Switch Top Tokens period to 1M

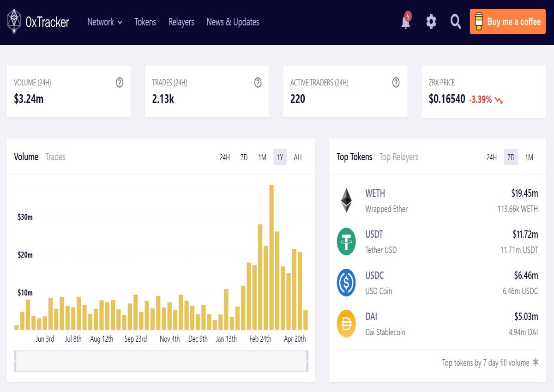(529, 157)
